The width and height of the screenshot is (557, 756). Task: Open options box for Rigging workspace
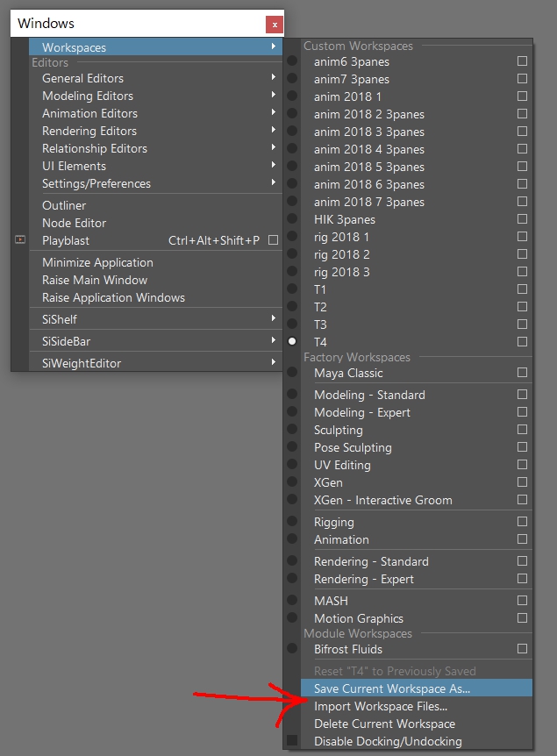[522, 522]
